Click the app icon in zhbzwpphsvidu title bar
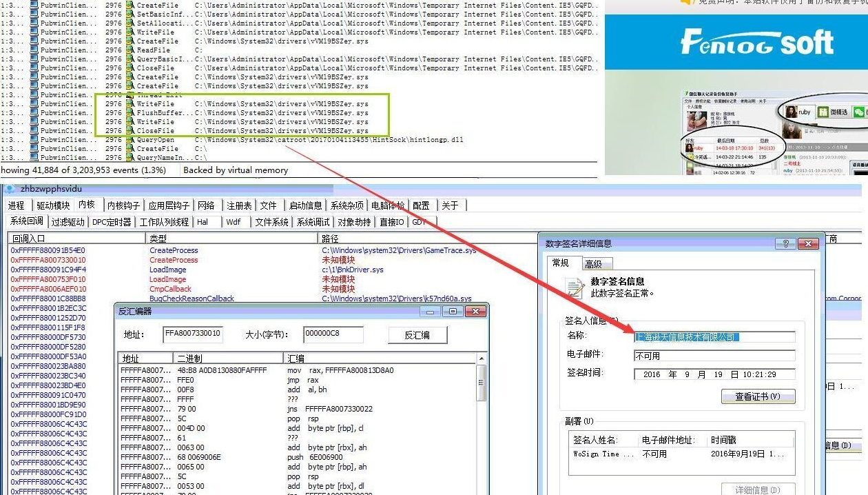The height and width of the screenshot is (495, 868). point(10,189)
